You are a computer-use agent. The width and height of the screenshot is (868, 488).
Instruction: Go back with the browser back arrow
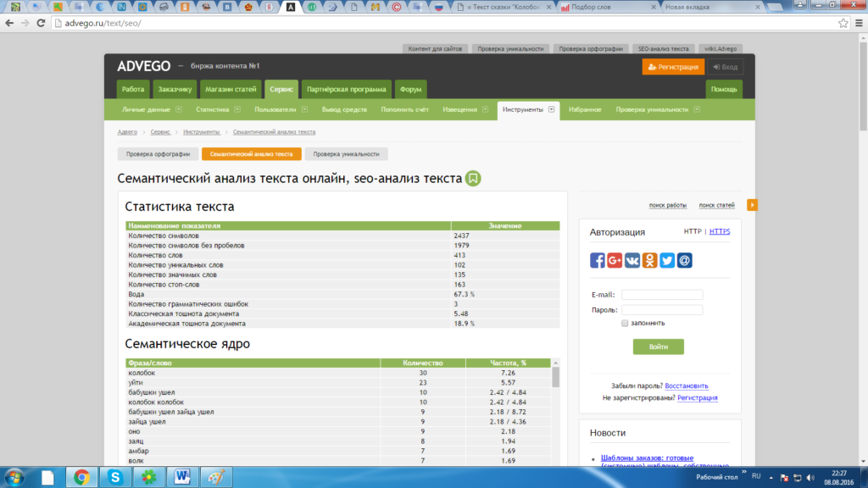click(x=9, y=23)
